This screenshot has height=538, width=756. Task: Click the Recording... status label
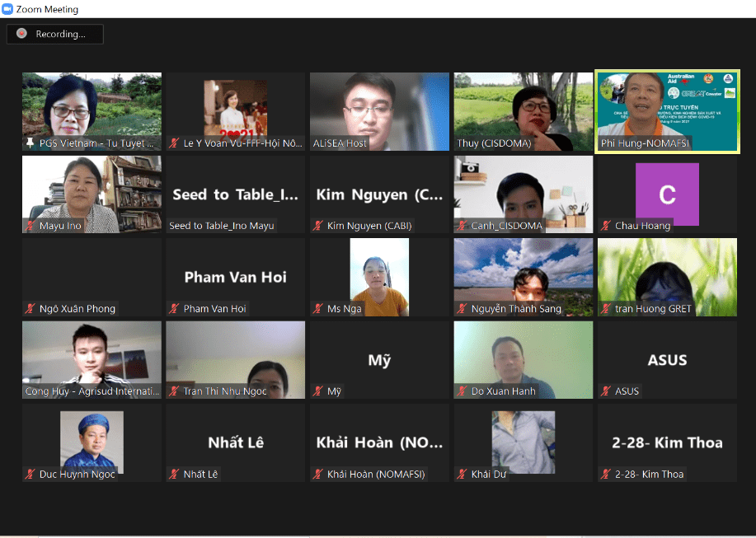coord(60,34)
